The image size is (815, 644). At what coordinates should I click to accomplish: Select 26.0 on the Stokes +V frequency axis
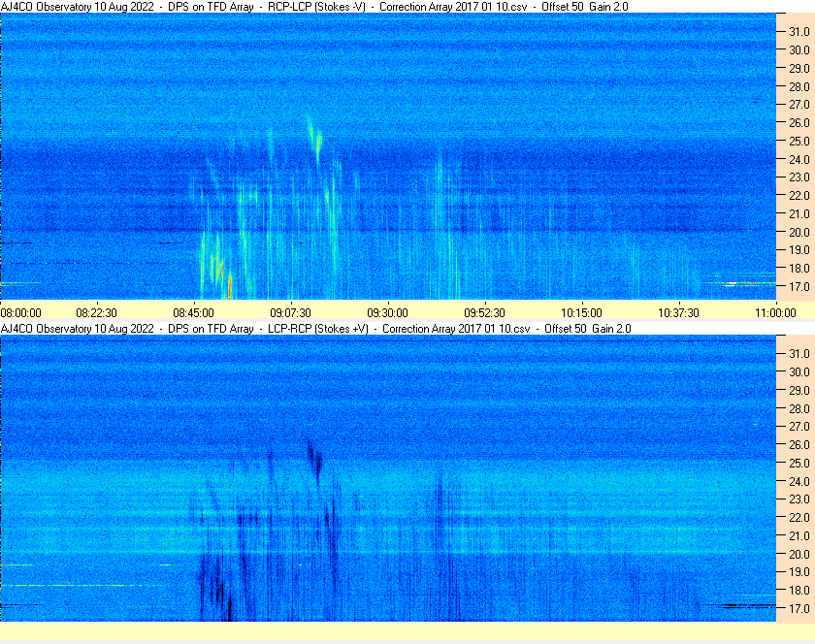[x=799, y=445]
